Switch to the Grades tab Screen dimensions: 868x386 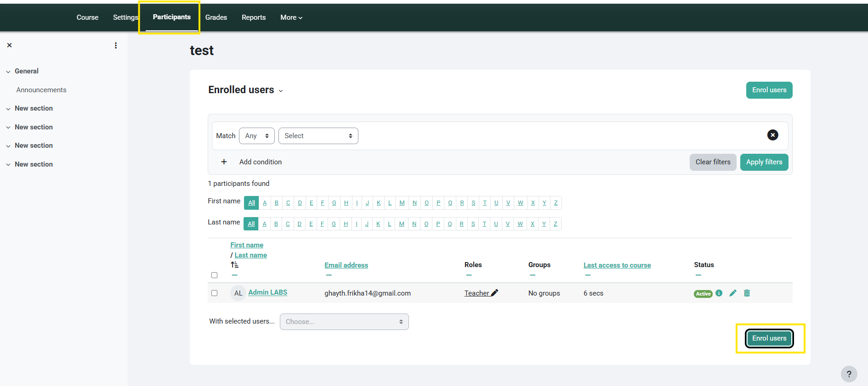216,17
